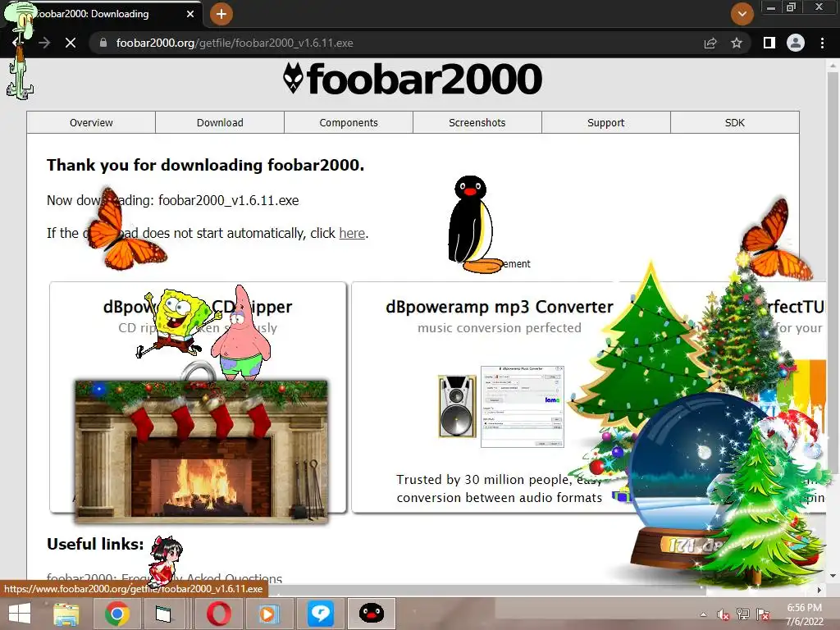Close the foobar2000 Downloading tab
The width and height of the screenshot is (840, 630).
(190, 14)
